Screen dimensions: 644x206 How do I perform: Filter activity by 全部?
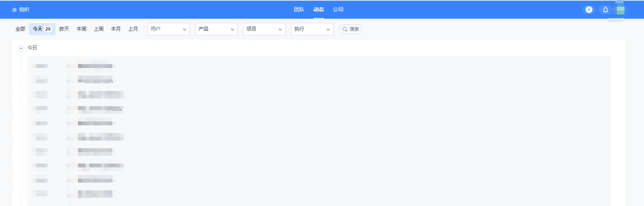pos(20,29)
